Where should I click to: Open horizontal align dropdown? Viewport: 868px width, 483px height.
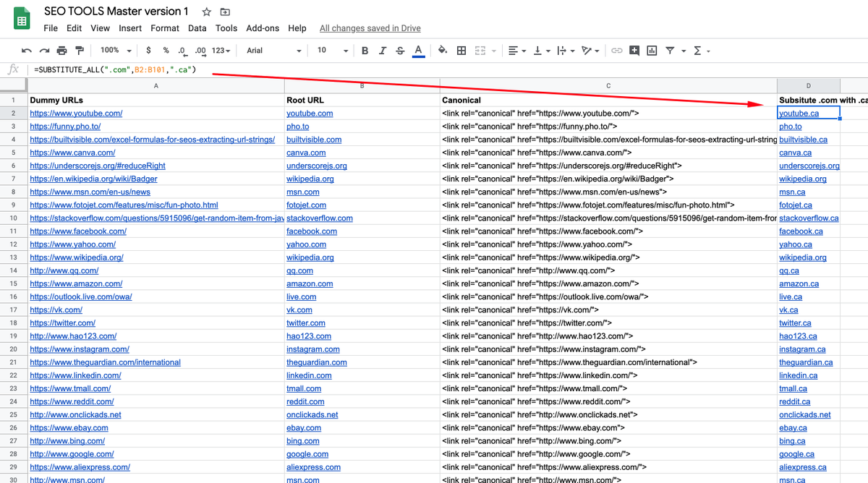point(516,51)
